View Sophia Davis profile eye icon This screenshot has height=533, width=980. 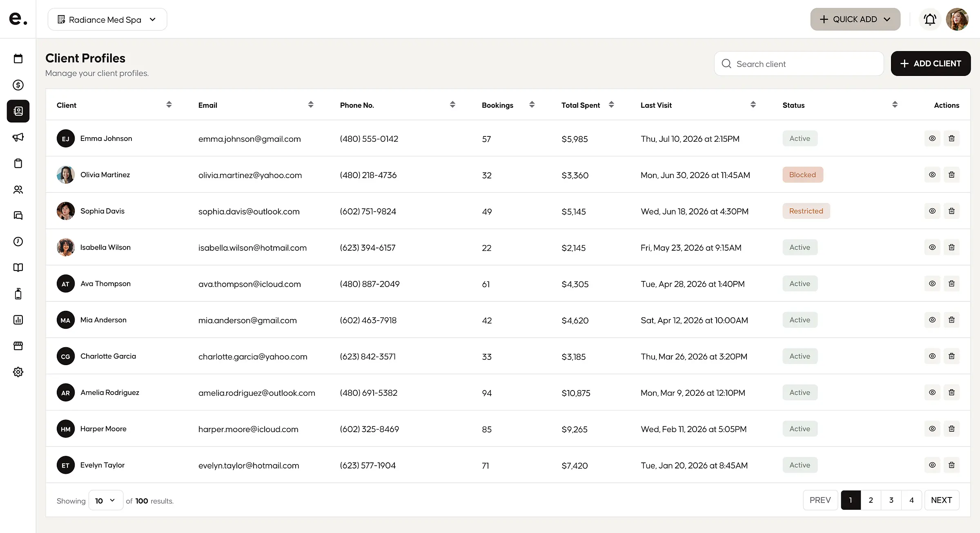tap(932, 211)
